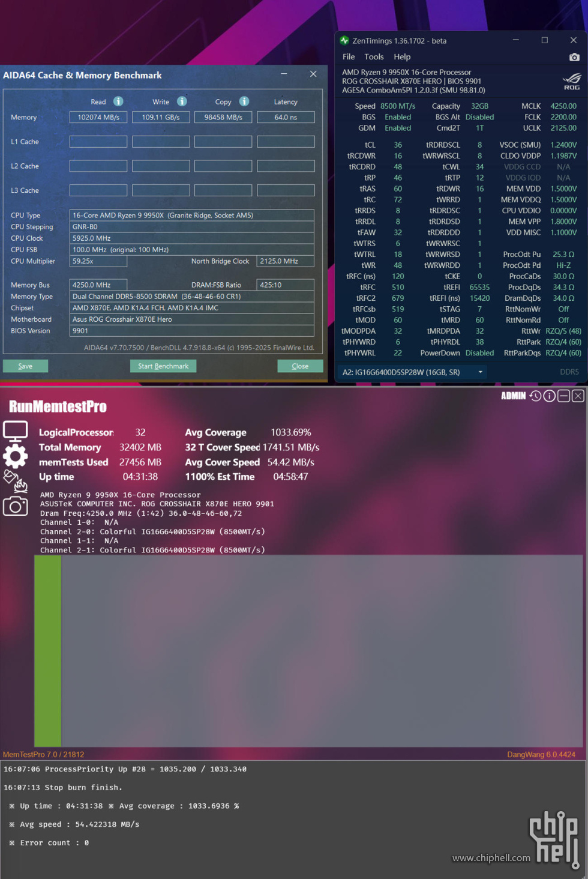Click the Memory Type field in AIDA64
The height and width of the screenshot is (879, 588).
(x=192, y=296)
